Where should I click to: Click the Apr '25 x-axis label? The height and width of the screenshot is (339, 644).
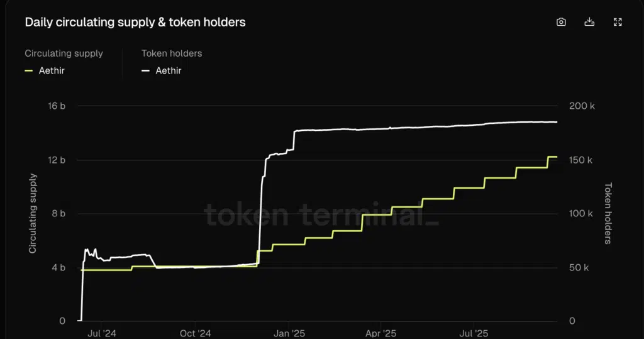(x=381, y=333)
